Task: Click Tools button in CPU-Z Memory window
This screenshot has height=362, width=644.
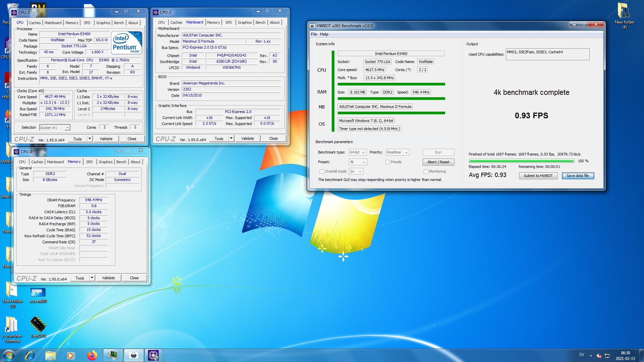Action: [x=80, y=278]
